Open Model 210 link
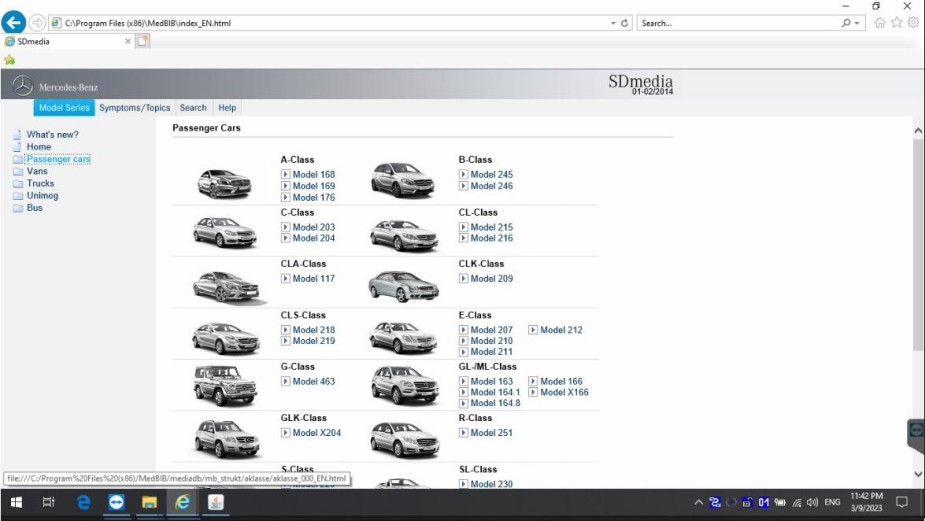 pos(491,340)
